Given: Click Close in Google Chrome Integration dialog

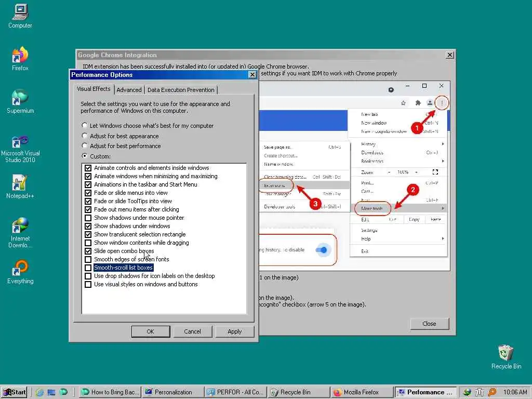Looking at the screenshot, I should (429, 324).
